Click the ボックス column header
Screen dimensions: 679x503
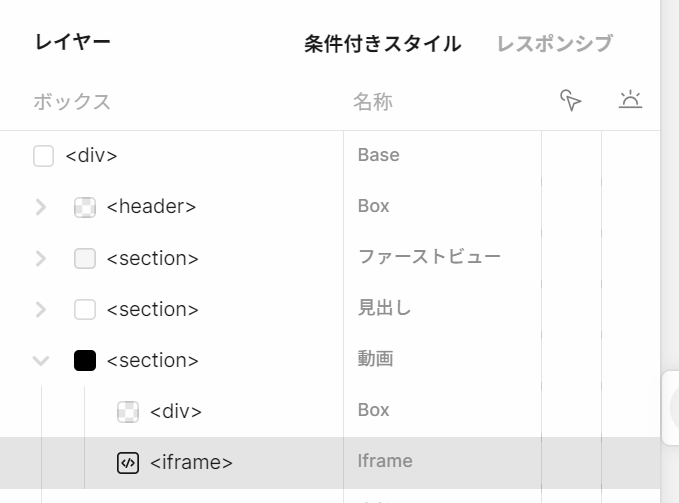coord(72,101)
